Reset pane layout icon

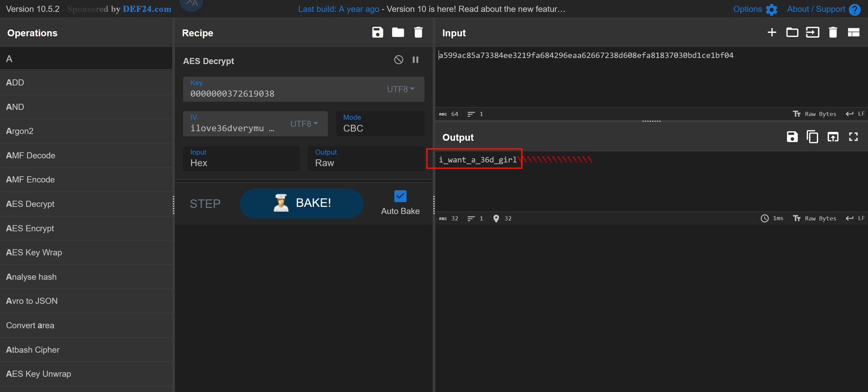pyautogui.click(x=853, y=33)
